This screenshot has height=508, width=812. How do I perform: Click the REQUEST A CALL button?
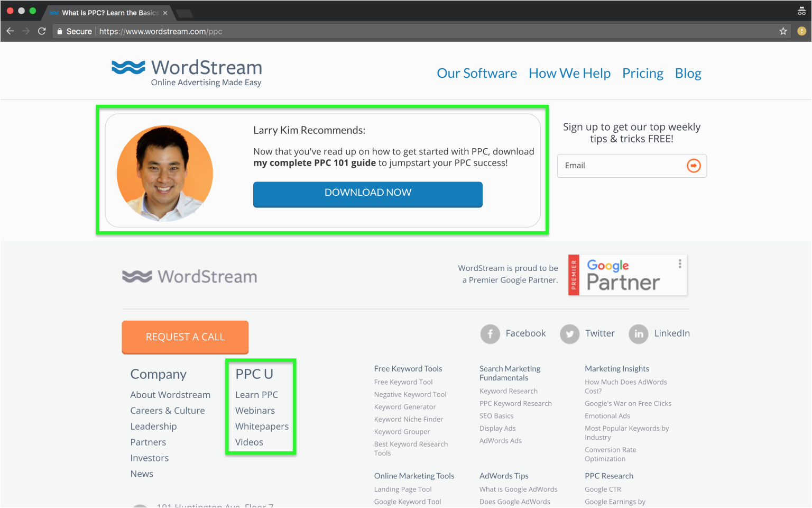185,337
